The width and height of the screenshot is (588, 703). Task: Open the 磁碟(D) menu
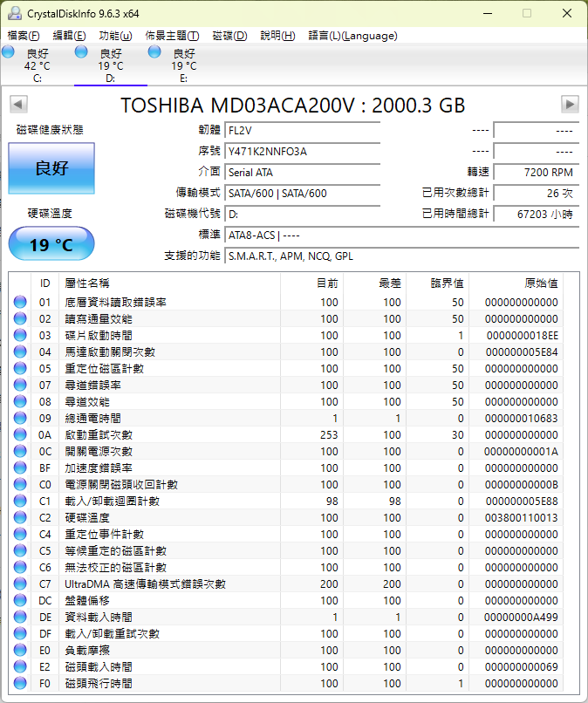click(x=229, y=36)
